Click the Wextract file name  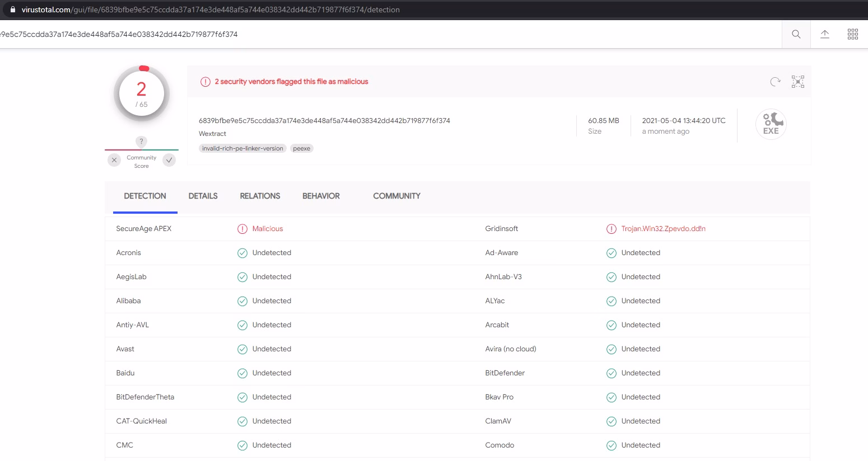click(212, 134)
